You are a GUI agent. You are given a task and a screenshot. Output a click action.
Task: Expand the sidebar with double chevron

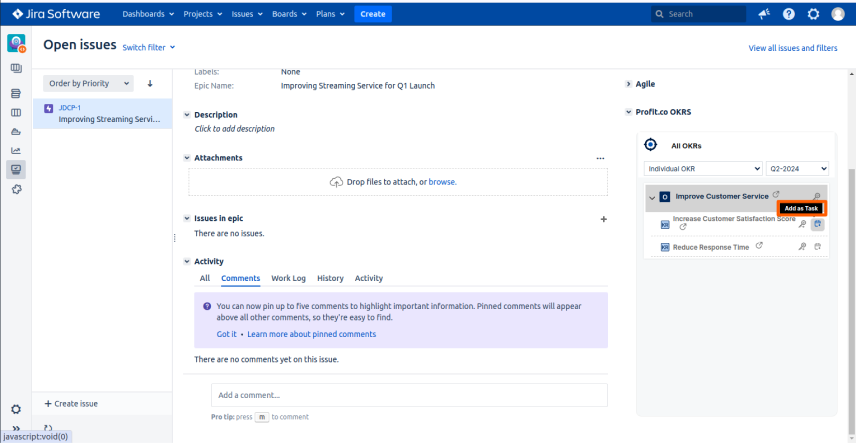(16, 428)
